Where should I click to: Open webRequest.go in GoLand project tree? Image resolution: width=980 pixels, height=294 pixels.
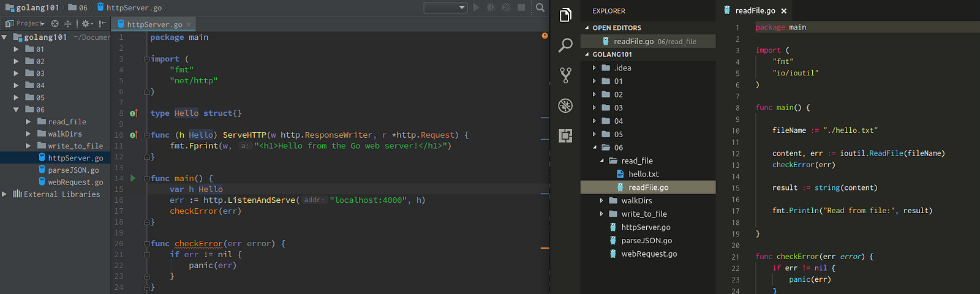tap(75, 182)
